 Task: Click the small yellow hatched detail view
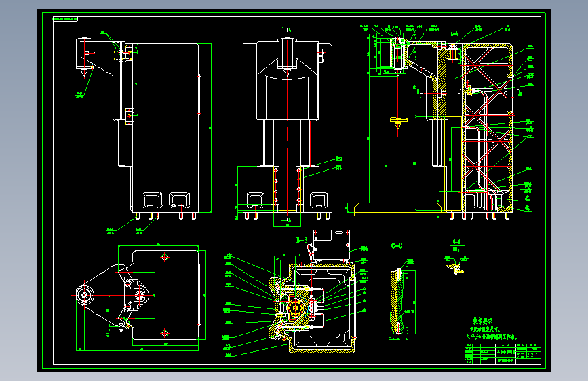[456, 268]
